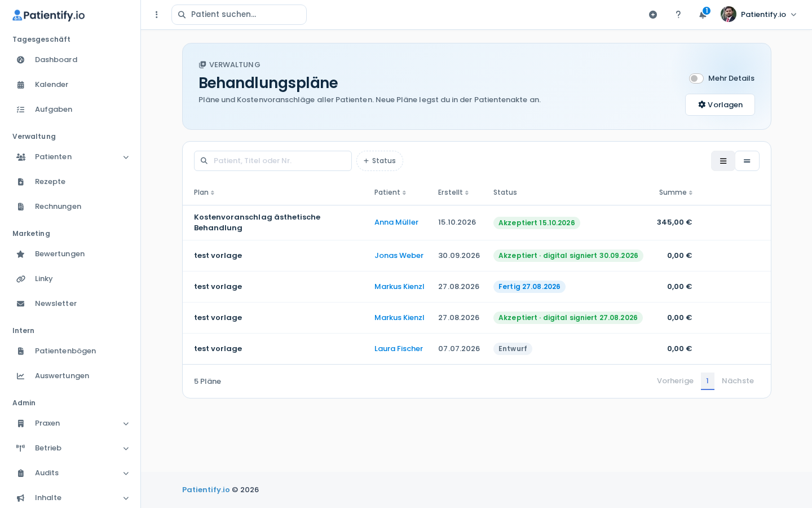This screenshot has height=508, width=812.
Task: Open the Vorlagen settings button
Action: (x=720, y=105)
